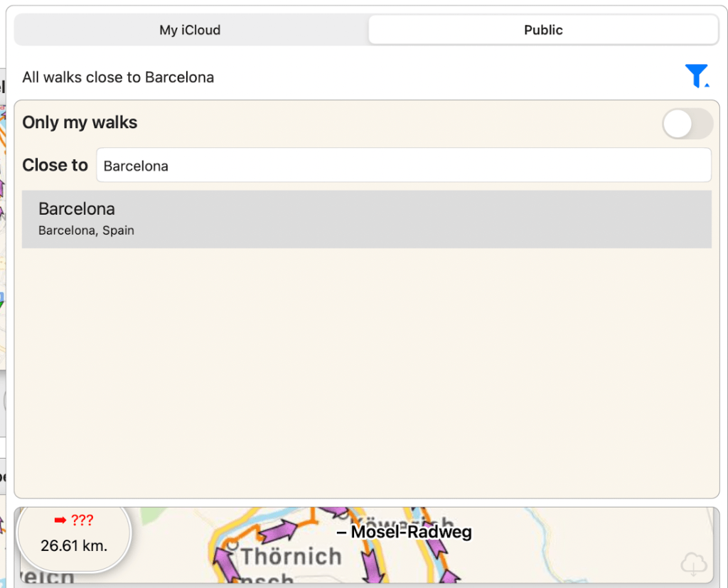Open the Mosel-Radweg walk title
728x588 pixels.
pos(405,532)
